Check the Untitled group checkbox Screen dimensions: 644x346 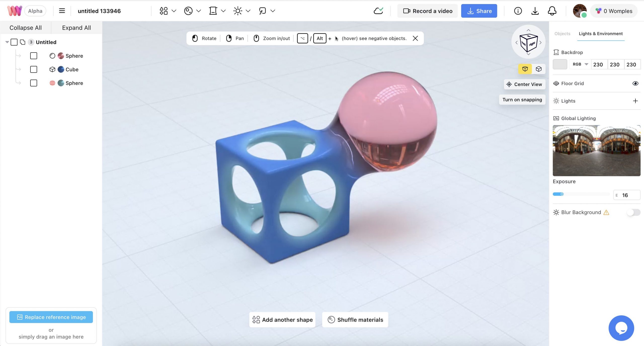click(x=14, y=42)
